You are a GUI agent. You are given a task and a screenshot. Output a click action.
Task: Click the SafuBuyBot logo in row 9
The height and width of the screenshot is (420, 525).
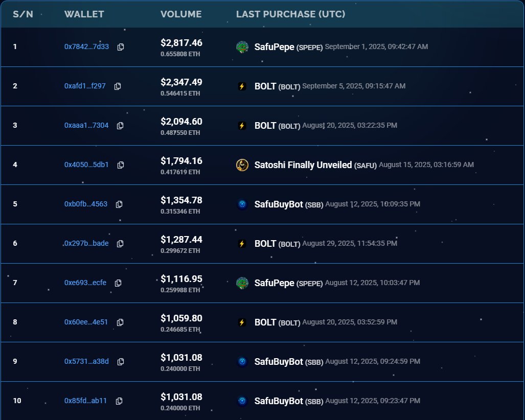pos(242,361)
